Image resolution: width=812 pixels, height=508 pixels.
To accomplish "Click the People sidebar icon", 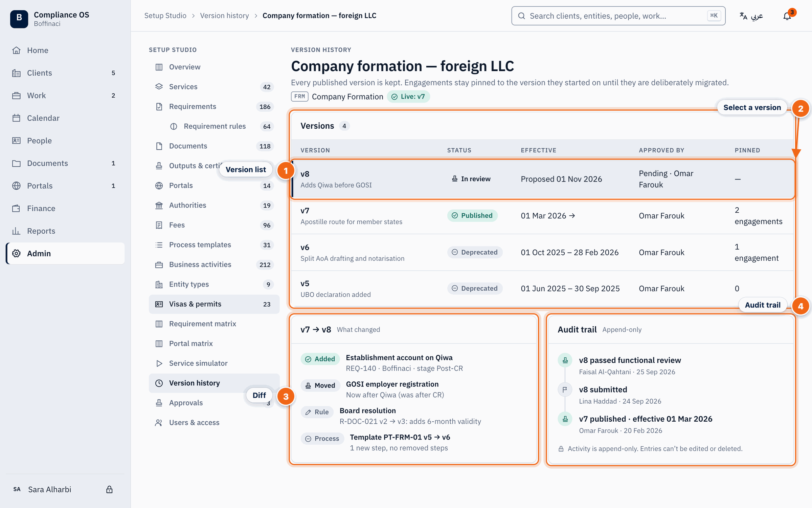I will click(x=16, y=141).
